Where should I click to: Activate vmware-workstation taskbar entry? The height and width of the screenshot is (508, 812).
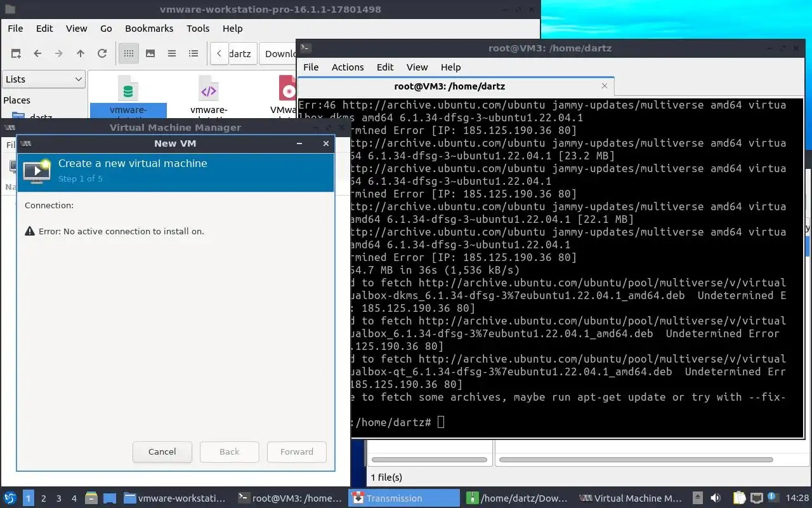point(176,498)
